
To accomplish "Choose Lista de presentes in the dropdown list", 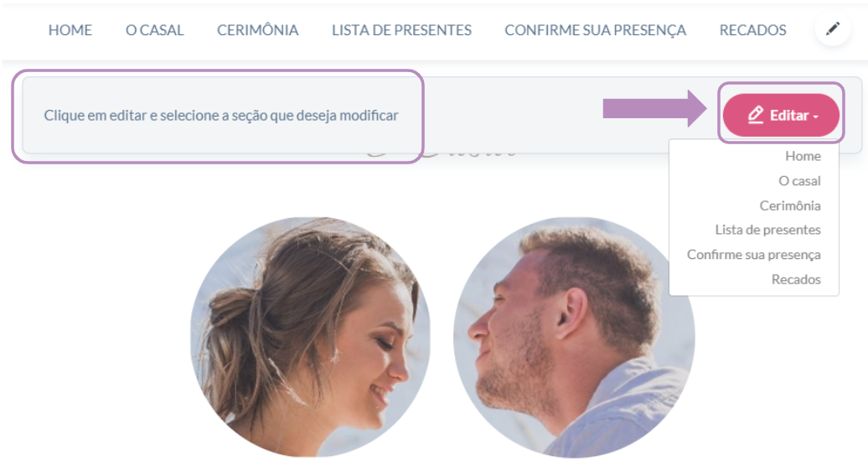I will [767, 230].
